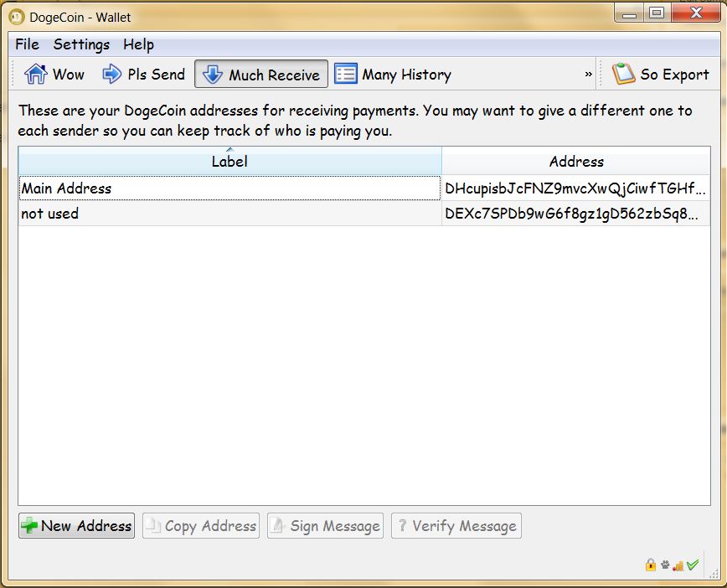This screenshot has height=588, width=727.
Task: Click the wallet lock icon in status bar
Action: click(x=650, y=565)
